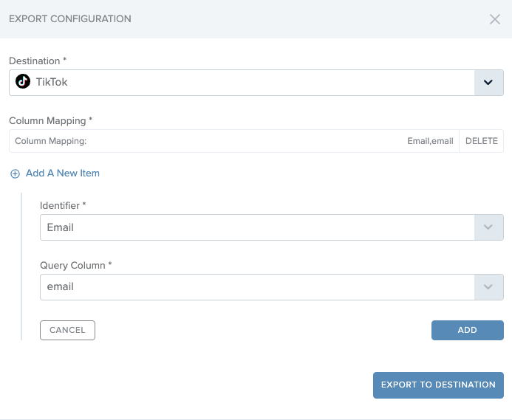Delete the Email,email column mapping
This screenshot has width=512, height=420.
(x=481, y=141)
